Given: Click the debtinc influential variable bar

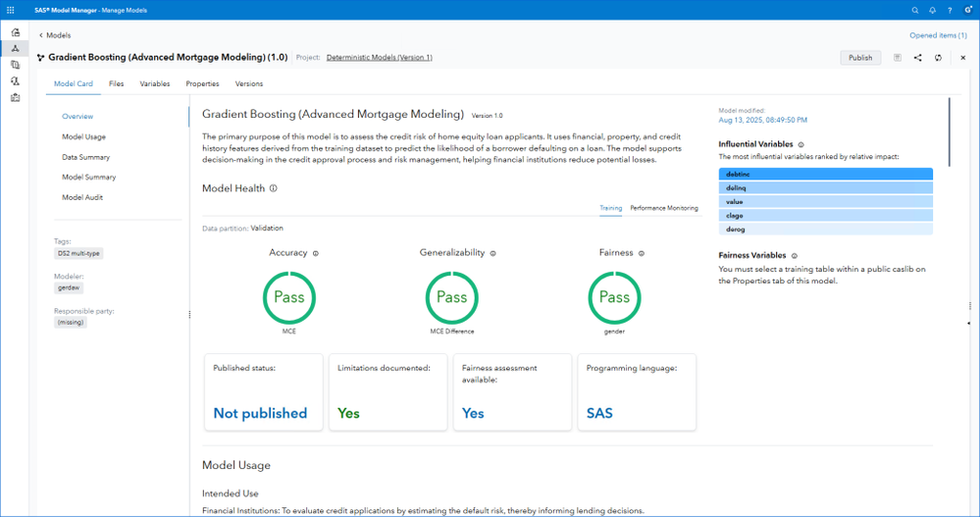Looking at the screenshot, I should point(826,174).
